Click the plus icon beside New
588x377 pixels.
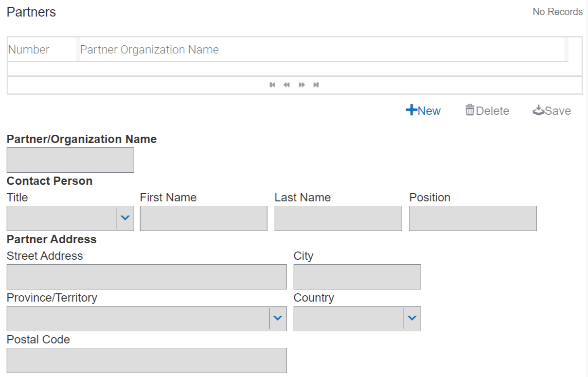point(411,110)
